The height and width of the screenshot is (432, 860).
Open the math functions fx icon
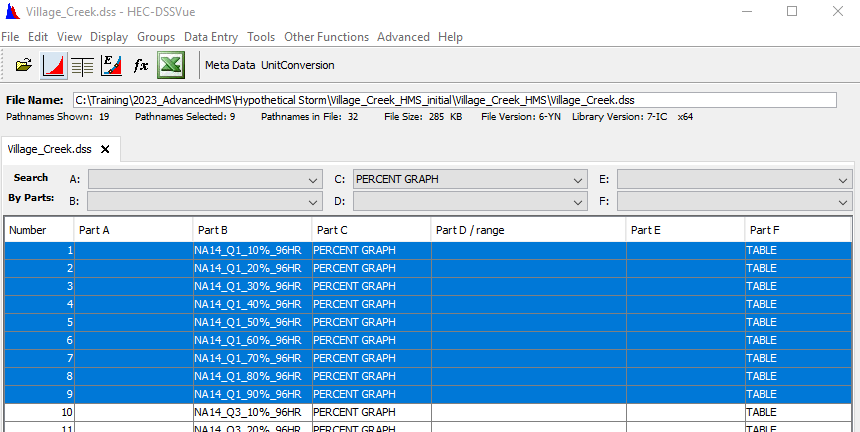tap(141, 66)
